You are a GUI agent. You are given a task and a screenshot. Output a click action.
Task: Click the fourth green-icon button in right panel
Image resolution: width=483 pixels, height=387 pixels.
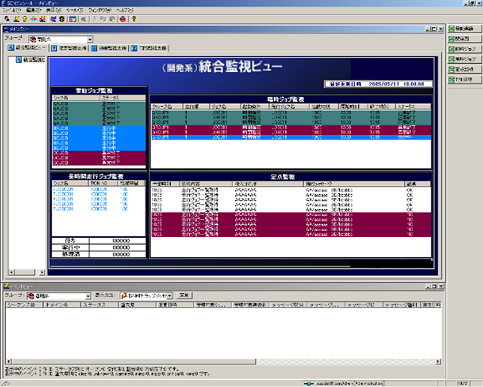coord(464,59)
